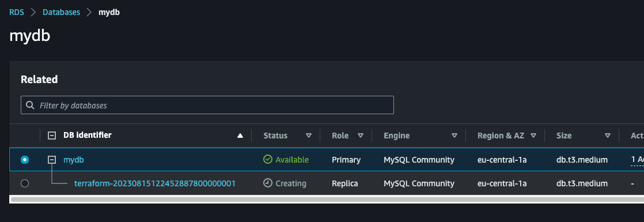This screenshot has height=222, width=644.
Task: Click the green Available check icon
Action: [268, 160]
